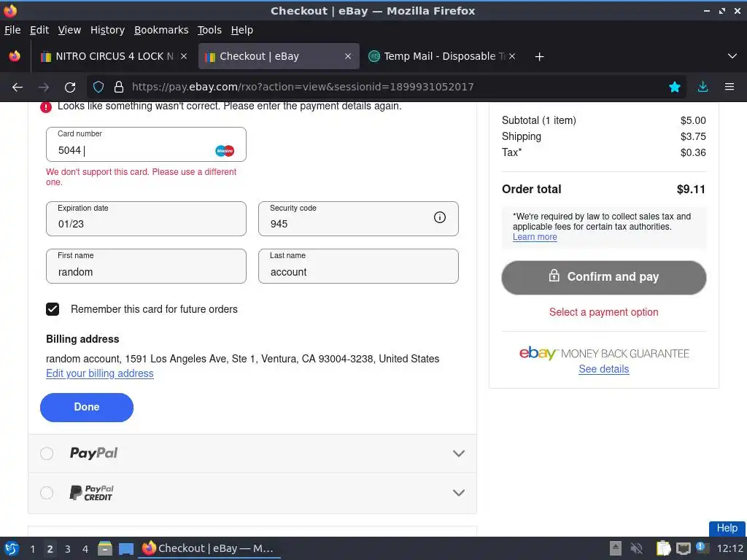Open the View menu
Screen dimensions: 747x560
coord(69,30)
